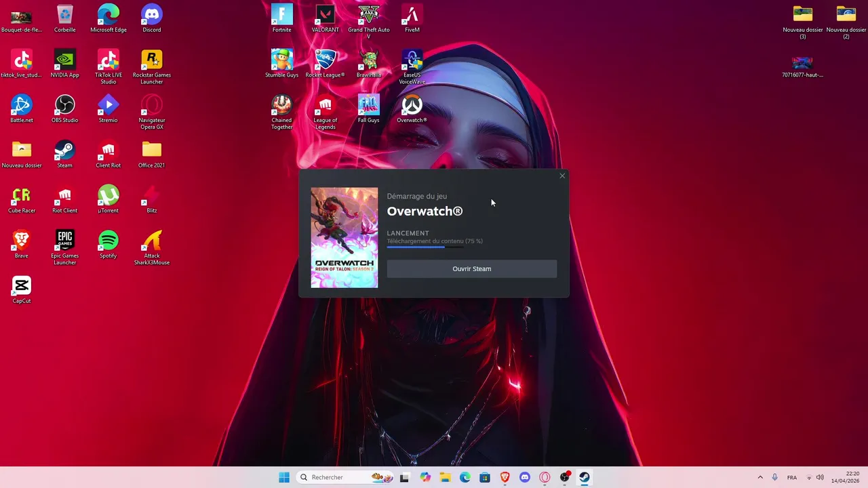
Task: Expand the hidden system tray icons
Action: 760,477
